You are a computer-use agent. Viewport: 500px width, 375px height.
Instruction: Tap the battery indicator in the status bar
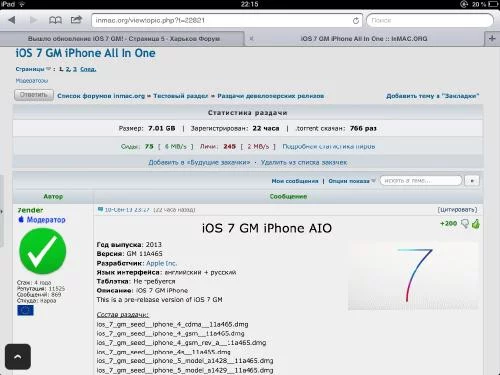pyautogui.click(x=493, y=4)
